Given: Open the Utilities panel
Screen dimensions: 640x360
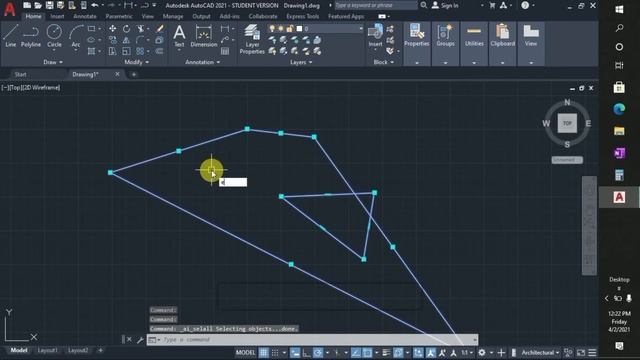Looking at the screenshot, I should click(x=474, y=44).
